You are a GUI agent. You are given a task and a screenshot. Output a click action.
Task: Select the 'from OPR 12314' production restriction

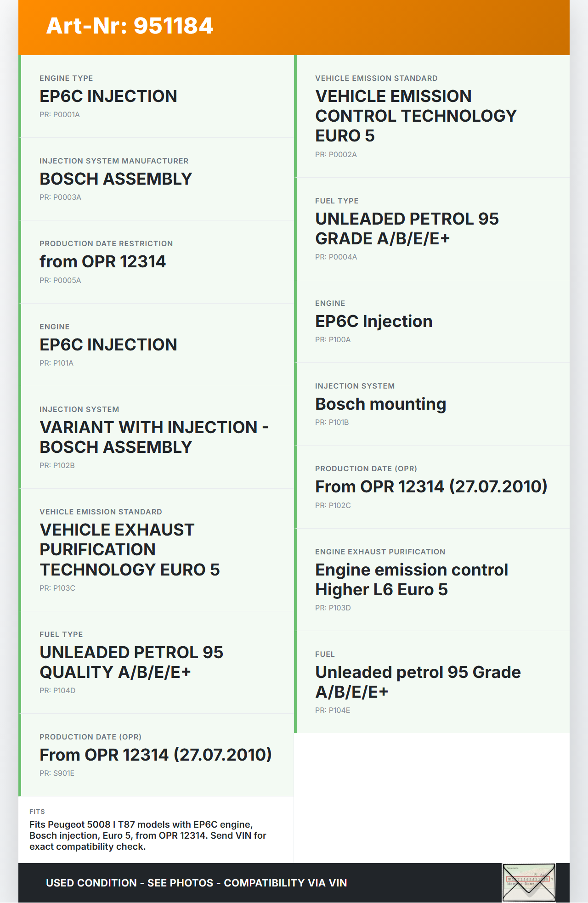(102, 262)
